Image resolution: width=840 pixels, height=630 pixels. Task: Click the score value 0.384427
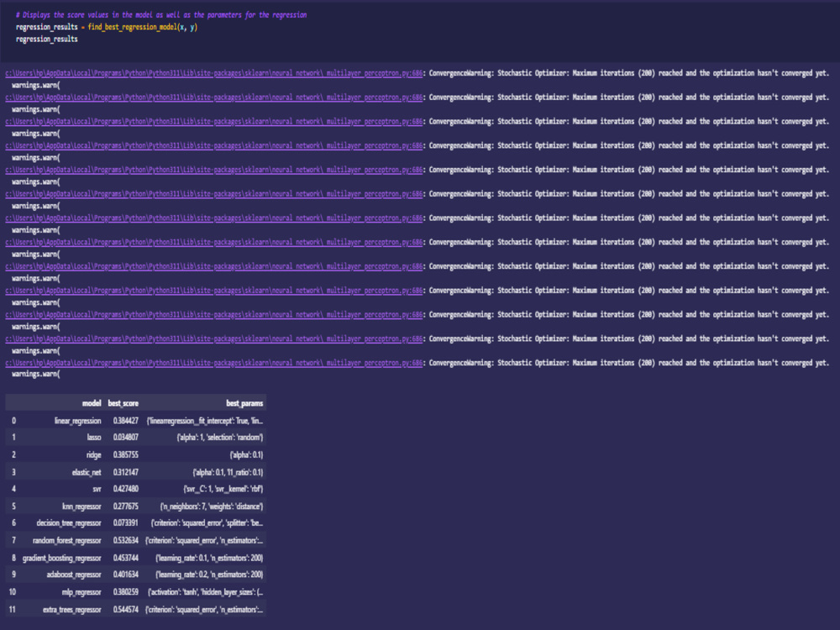126,421
